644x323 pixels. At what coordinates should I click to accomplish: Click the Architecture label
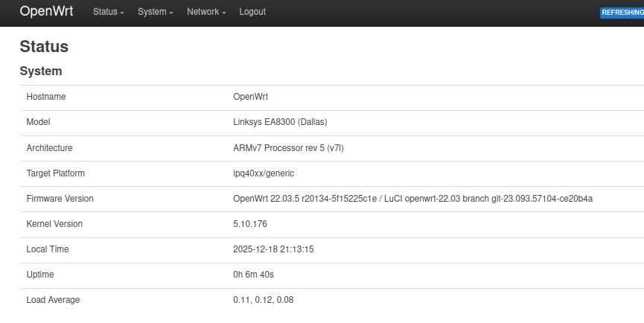(x=49, y=148)
